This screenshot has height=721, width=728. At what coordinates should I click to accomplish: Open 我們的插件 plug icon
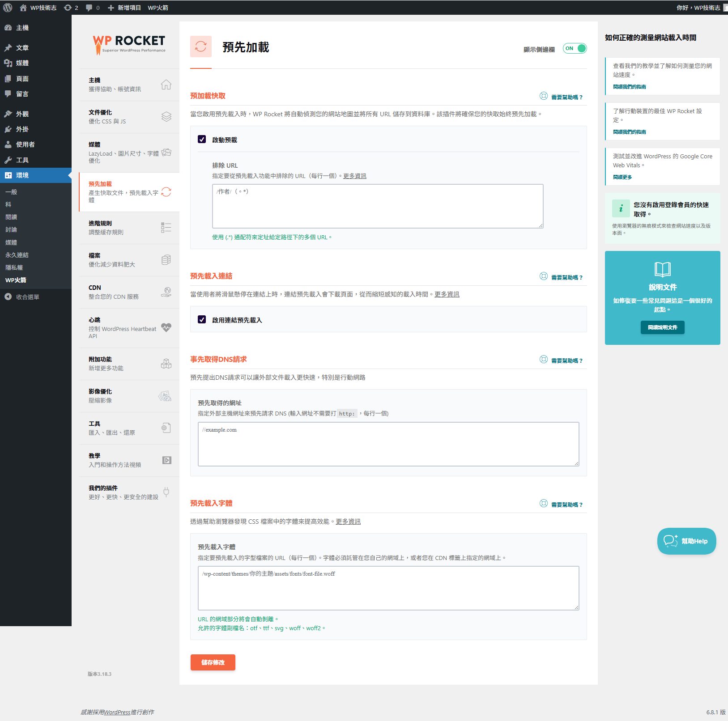[166, 492]
